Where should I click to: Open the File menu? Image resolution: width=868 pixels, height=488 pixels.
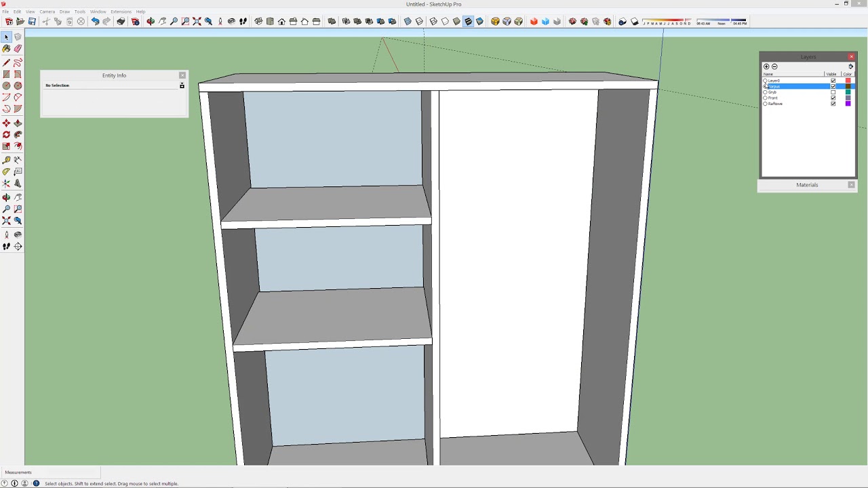click(x=5, y=12)
